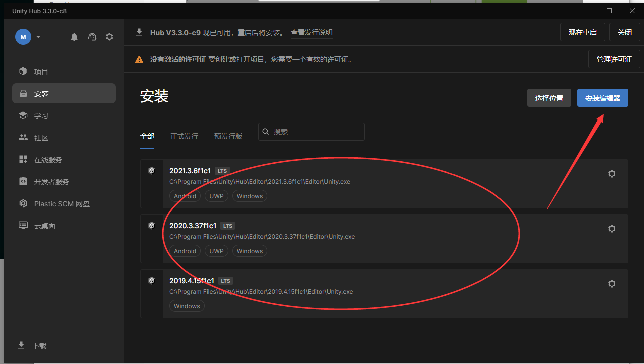Click the LTS badge of 2019.4.15f1c1

coord(226,281)
